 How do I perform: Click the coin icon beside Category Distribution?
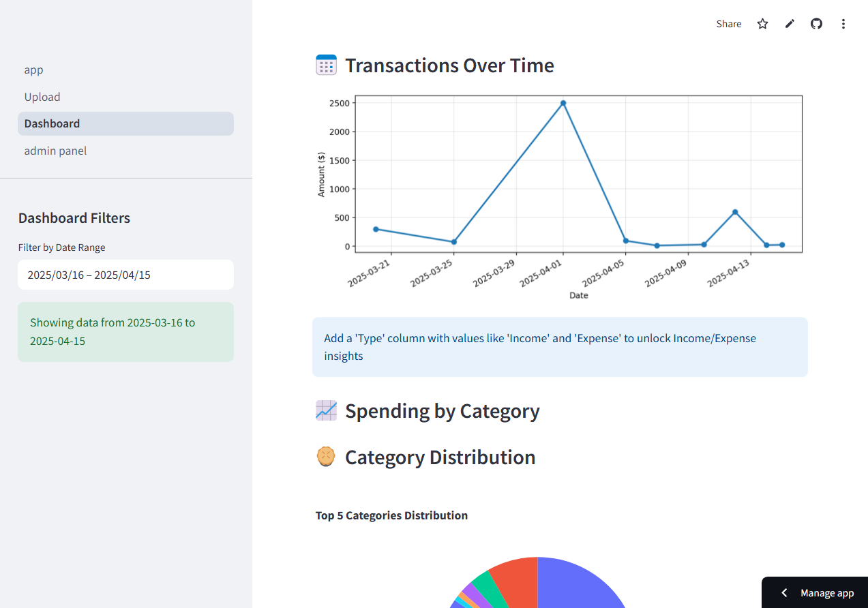326,457
